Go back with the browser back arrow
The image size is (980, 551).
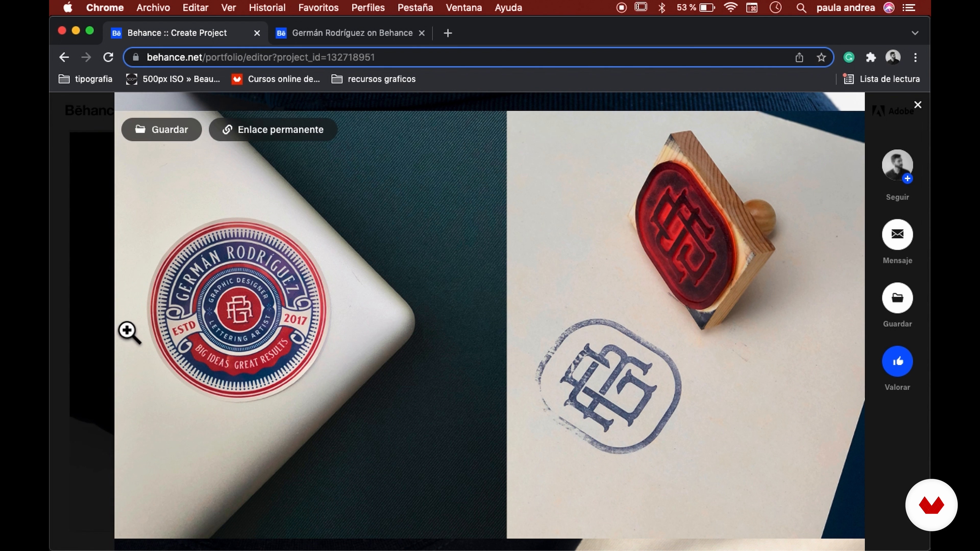coord(64,57)
